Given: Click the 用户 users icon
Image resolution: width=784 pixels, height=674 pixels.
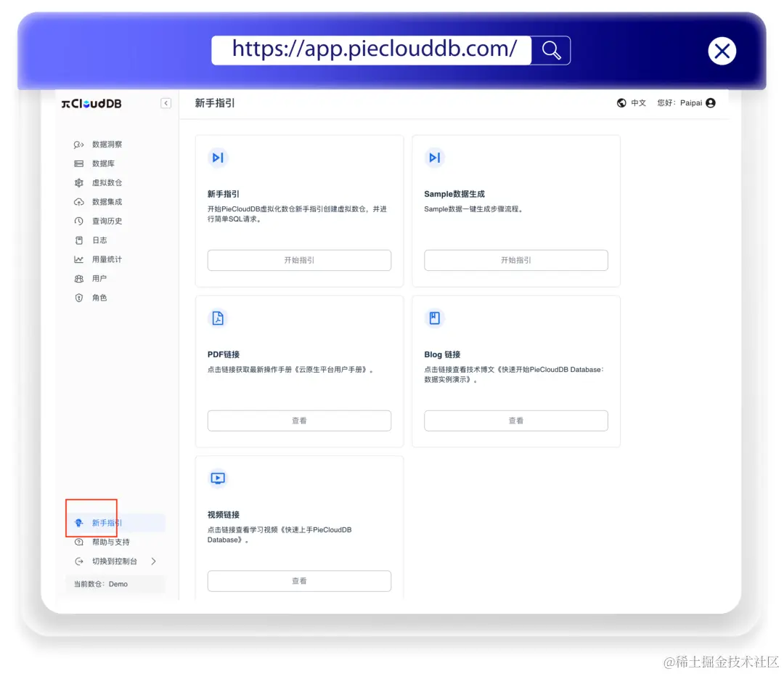Looking at the screenshot, I should (78, 279).
